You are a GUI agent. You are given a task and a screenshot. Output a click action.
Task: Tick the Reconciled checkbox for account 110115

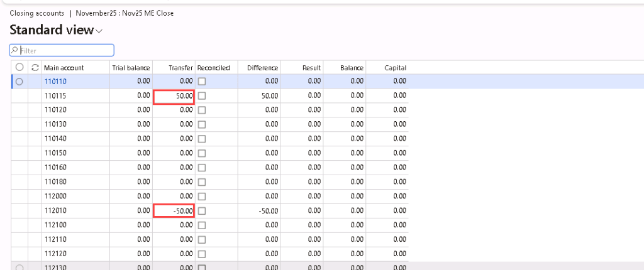click(202, 95)
